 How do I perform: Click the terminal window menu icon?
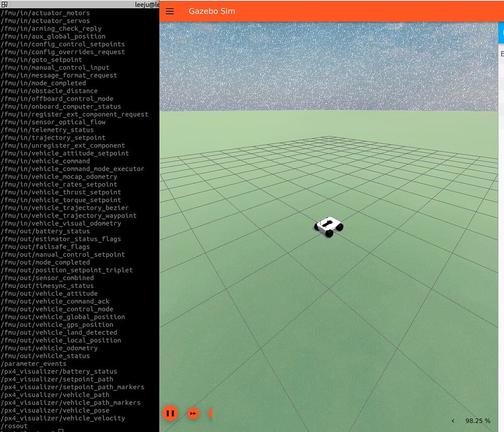pyautogui.click(x=4, y=4)
